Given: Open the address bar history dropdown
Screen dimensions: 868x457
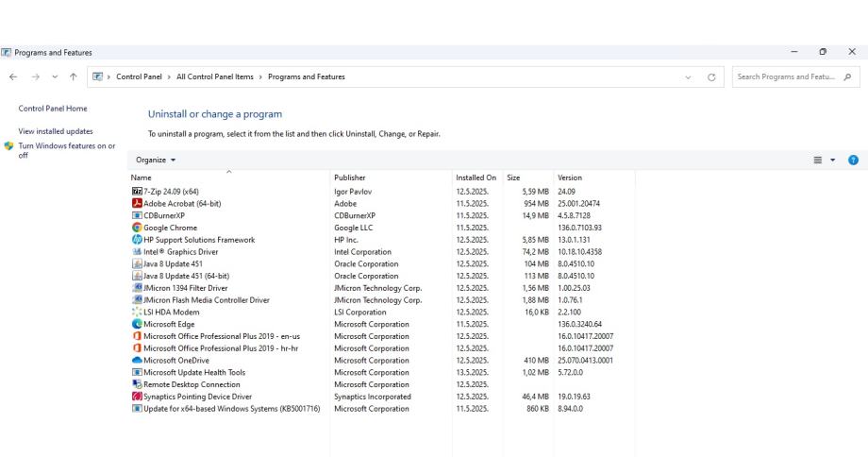Looking at the screenshot, I should tap(688, 76).
